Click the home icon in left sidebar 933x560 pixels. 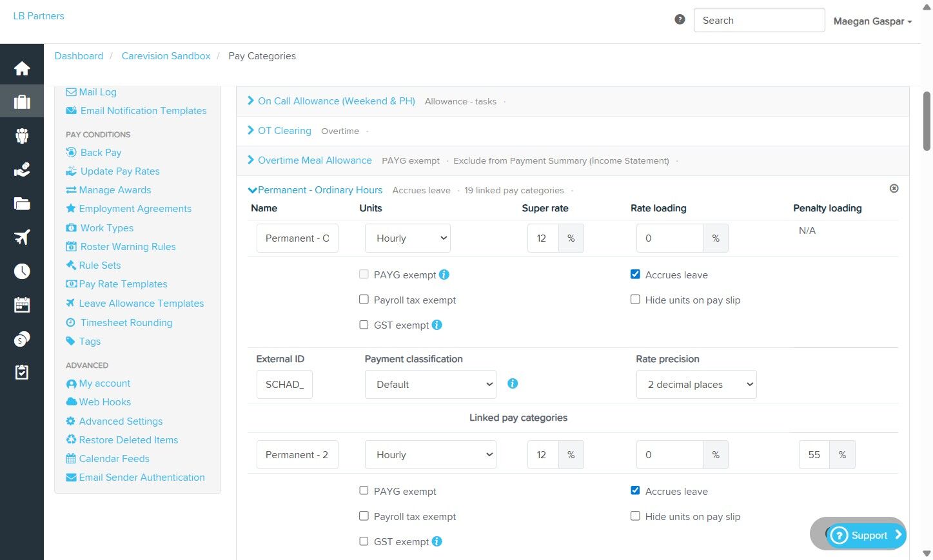[x=22, y=68]
